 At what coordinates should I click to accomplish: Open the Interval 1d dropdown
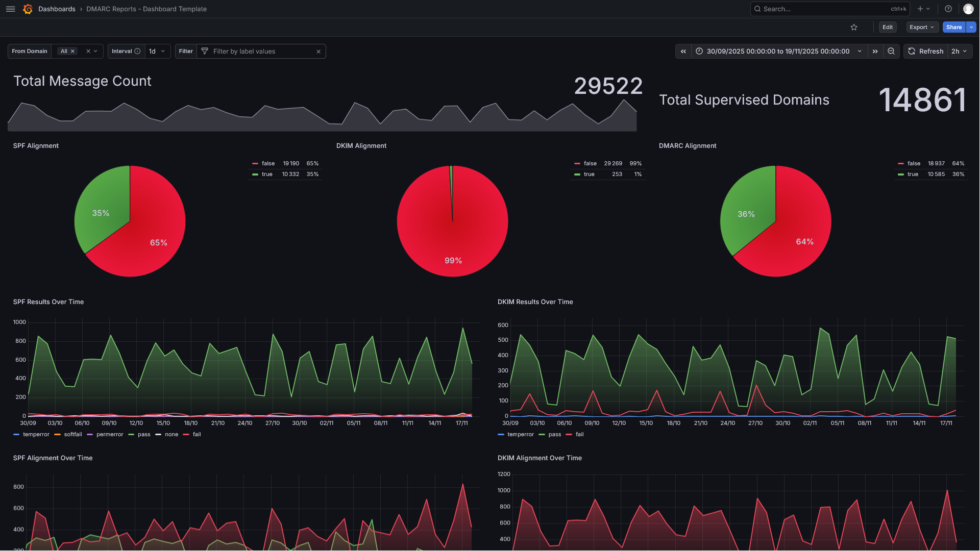pos(157,52)
